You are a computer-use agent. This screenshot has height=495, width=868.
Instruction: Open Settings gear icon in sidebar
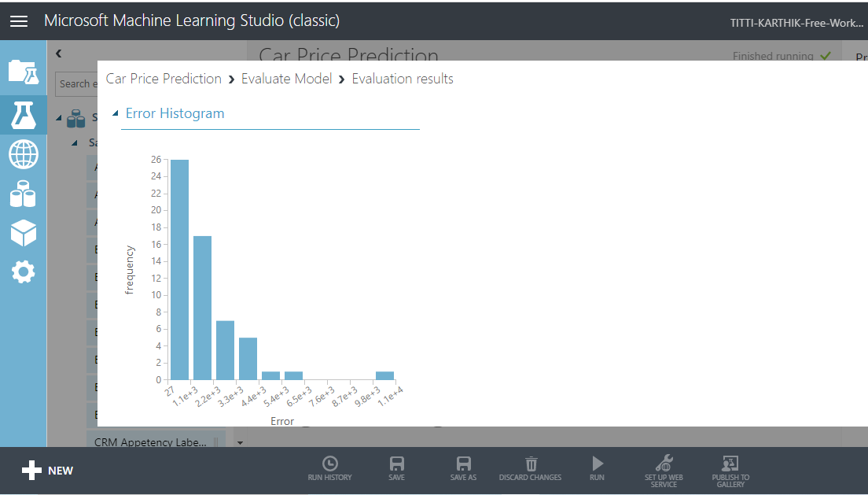coord(24,272)
